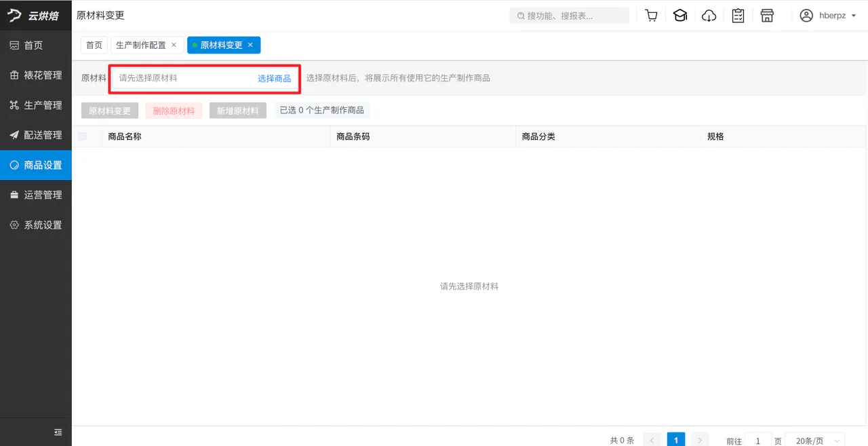The height and width of the screenshot is (446, 868).
Task: Focus the search box 搜功能、搜报表
Action: (570, 16)
